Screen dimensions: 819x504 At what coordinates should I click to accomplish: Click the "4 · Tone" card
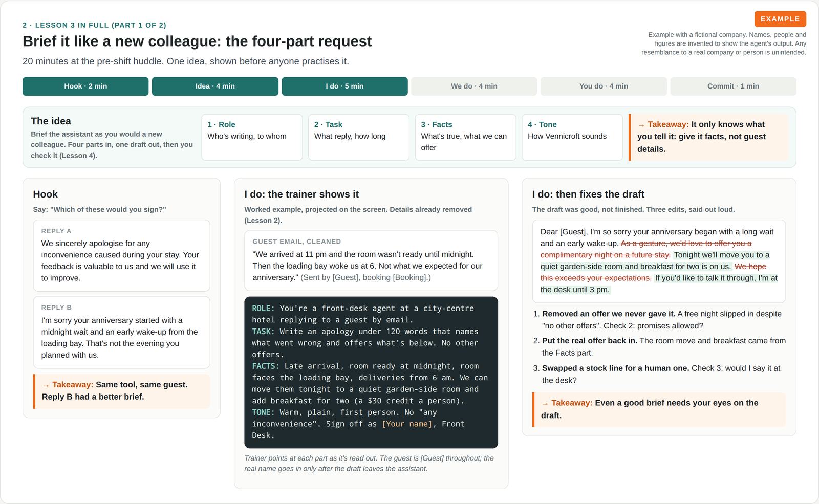click(572, 137)
